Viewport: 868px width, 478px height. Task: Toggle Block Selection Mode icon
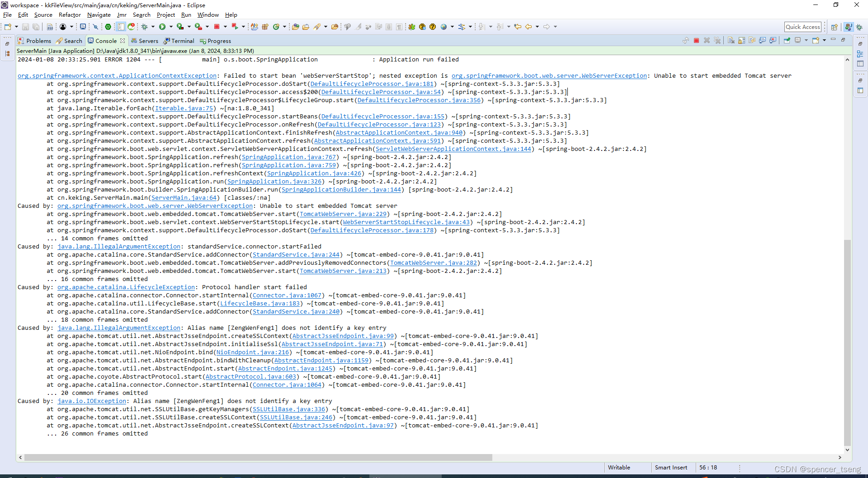389,27
